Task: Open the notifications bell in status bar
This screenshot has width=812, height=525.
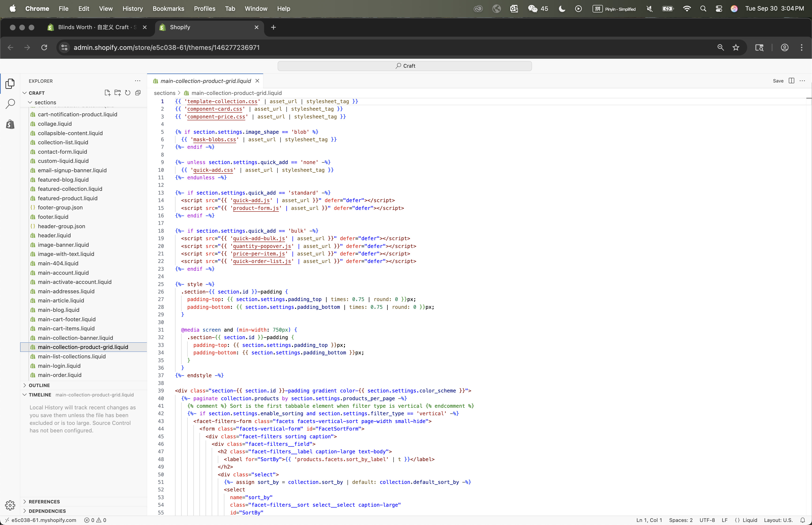Action: [x=802, y=520]
